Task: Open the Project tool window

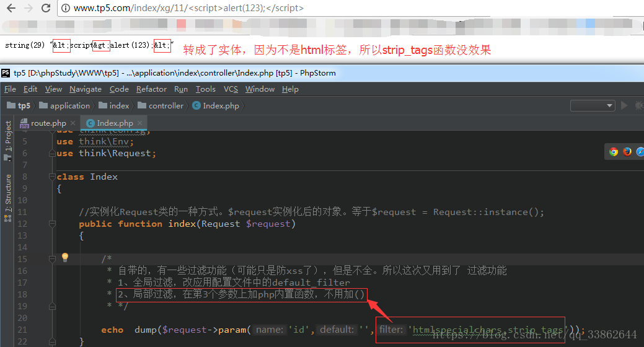Action: pyautogui.click(x=8, y=139)
